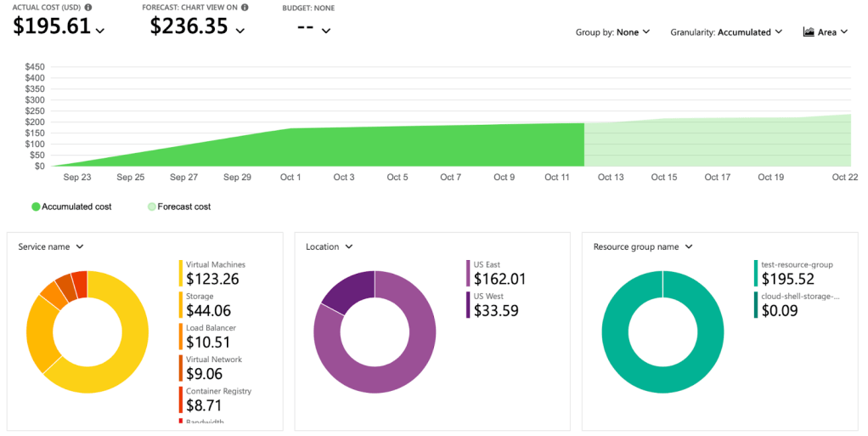This screenshot has width=868, height=436.
Task: Click the info icon beside Actual Cost
Action: (x=88, y=8)
